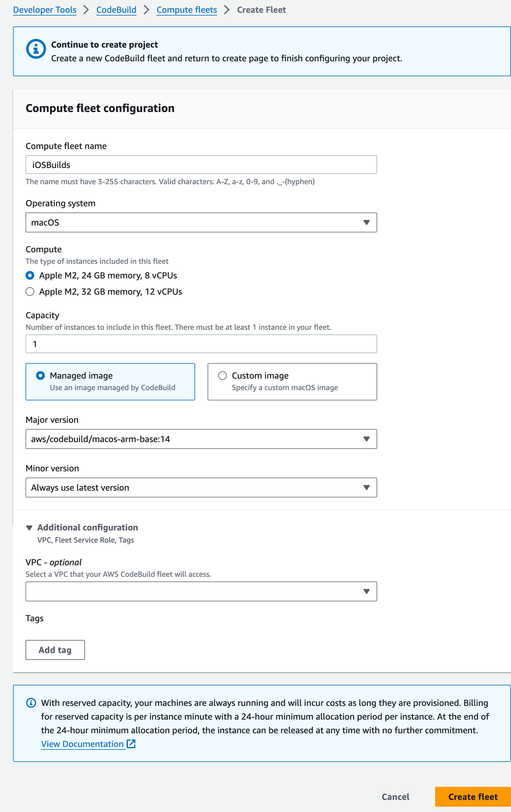Choose the Custom image option
The image size is (511, 812).
[223, 376]
